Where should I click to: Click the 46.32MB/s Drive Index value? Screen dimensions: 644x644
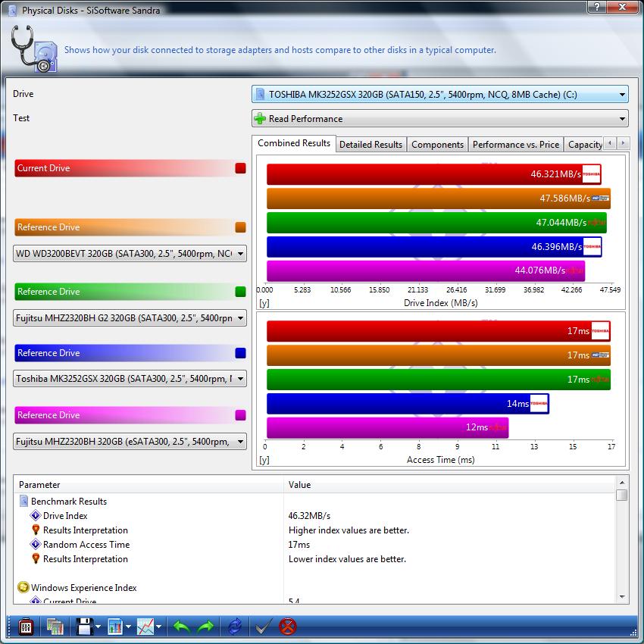click(309, 516)
